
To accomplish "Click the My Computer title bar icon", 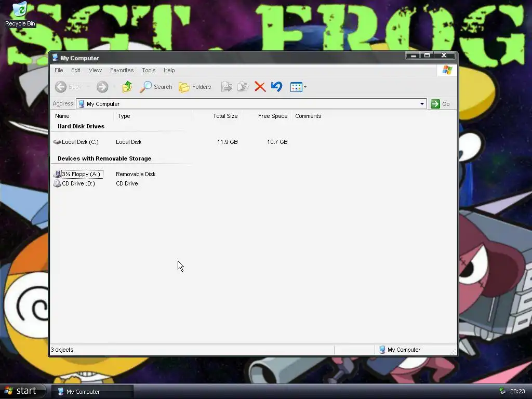I will [55, 58].
